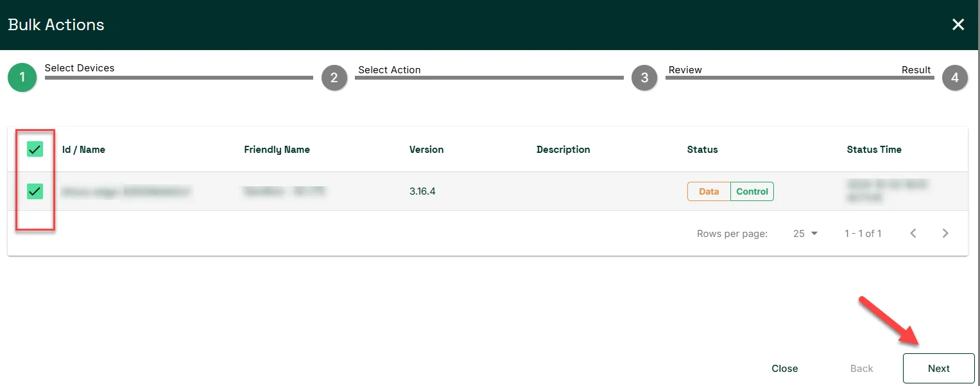The height and width of the screenshot is (386, 980).
Task: Open the rows per page dropdown
Action: pos(805,234)
